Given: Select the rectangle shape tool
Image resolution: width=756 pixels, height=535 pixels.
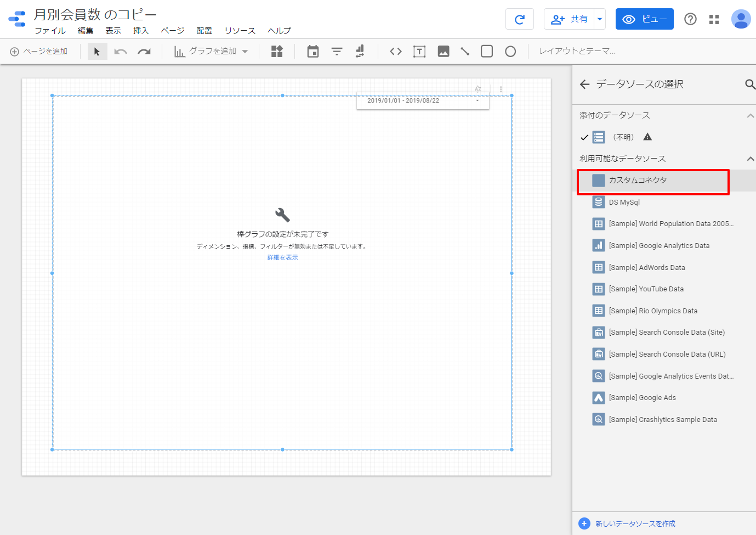Looking at the screenshot, I should click(x=486, y=52).
